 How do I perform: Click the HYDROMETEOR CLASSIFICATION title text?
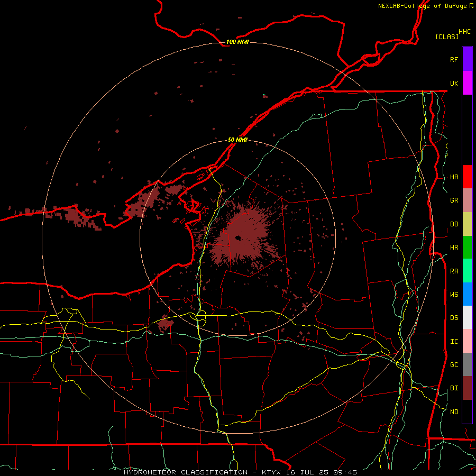186,472
